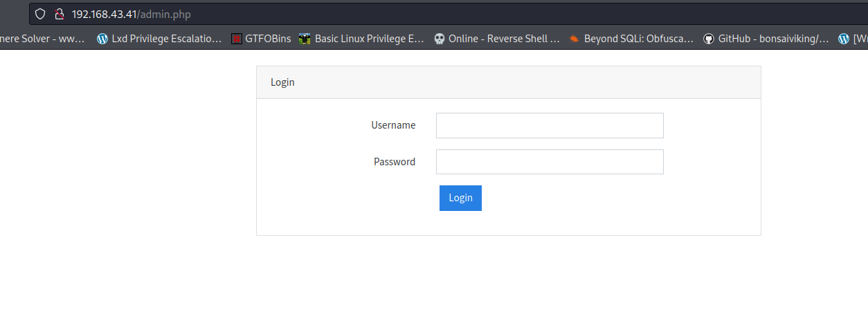Click the WordPress favicon for Lxd bookmark
This screenshot has width=868, height=323.
tap(102, 39)
